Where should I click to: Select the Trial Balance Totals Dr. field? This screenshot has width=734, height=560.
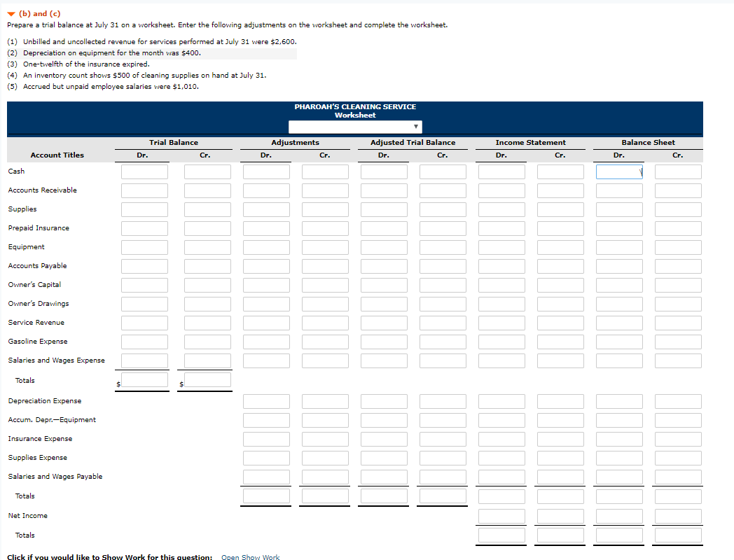click(x=144, y=380)
